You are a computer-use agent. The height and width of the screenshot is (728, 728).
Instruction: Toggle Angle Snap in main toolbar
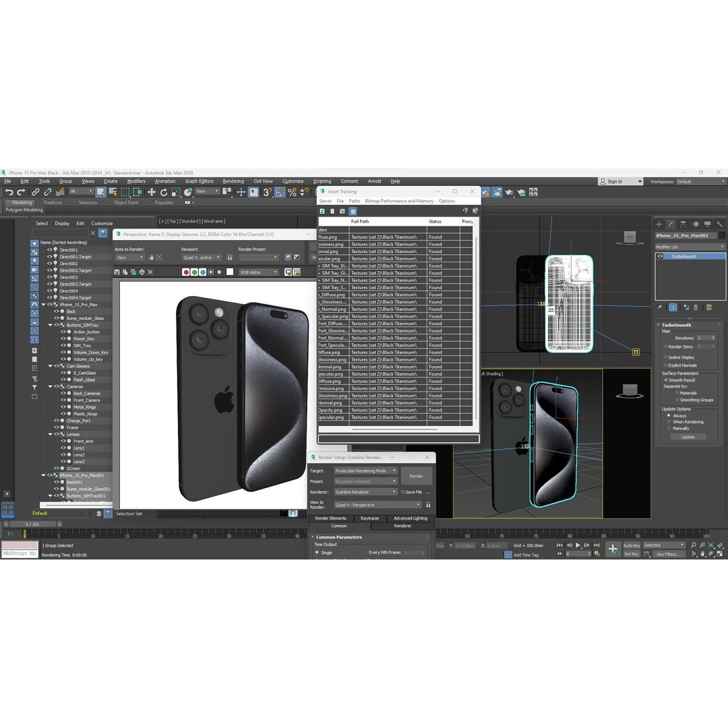coord(280,192)
